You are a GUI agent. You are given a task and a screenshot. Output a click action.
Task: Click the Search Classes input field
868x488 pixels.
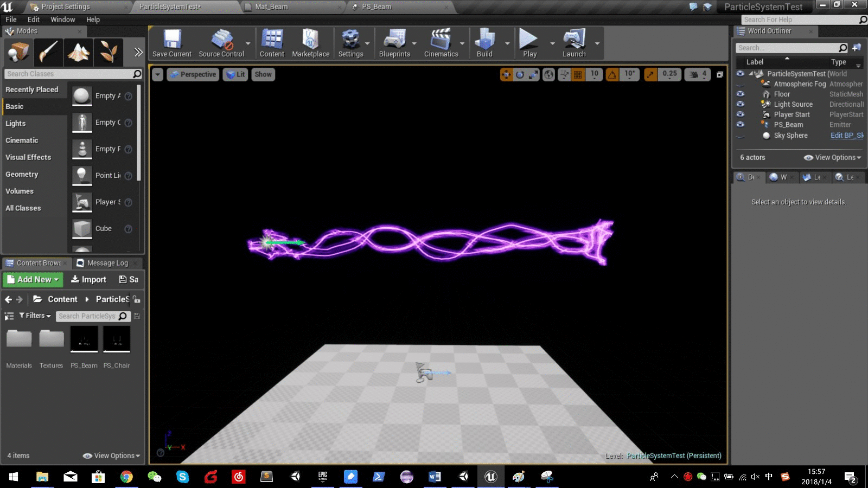click(68, 74)
